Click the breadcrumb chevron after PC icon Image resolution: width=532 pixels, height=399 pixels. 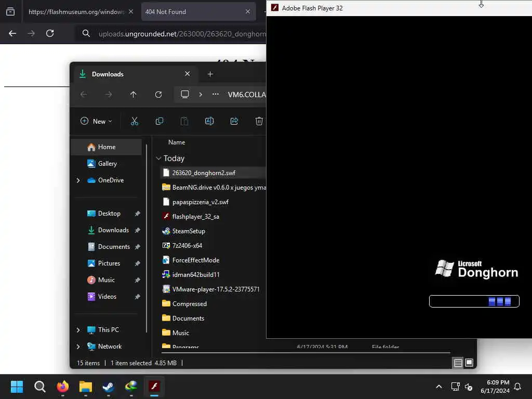click(201, 95)
